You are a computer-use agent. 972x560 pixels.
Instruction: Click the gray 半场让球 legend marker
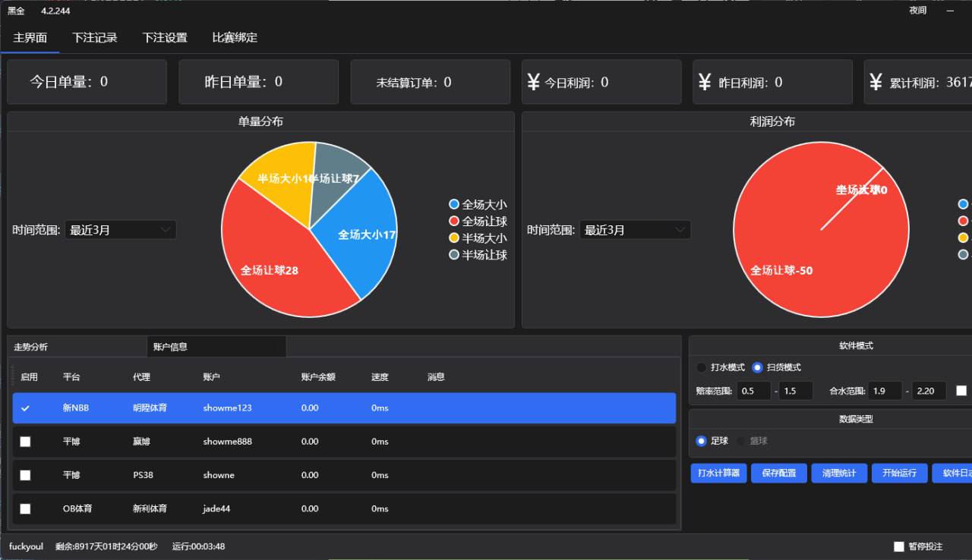coord(454,255)
